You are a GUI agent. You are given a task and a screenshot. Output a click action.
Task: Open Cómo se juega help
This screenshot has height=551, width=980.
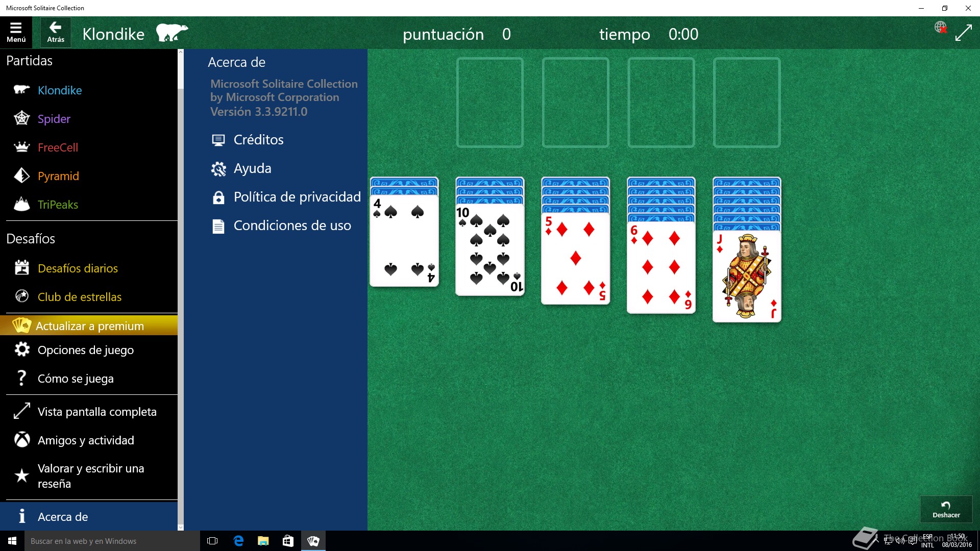[x=89, y=379]
